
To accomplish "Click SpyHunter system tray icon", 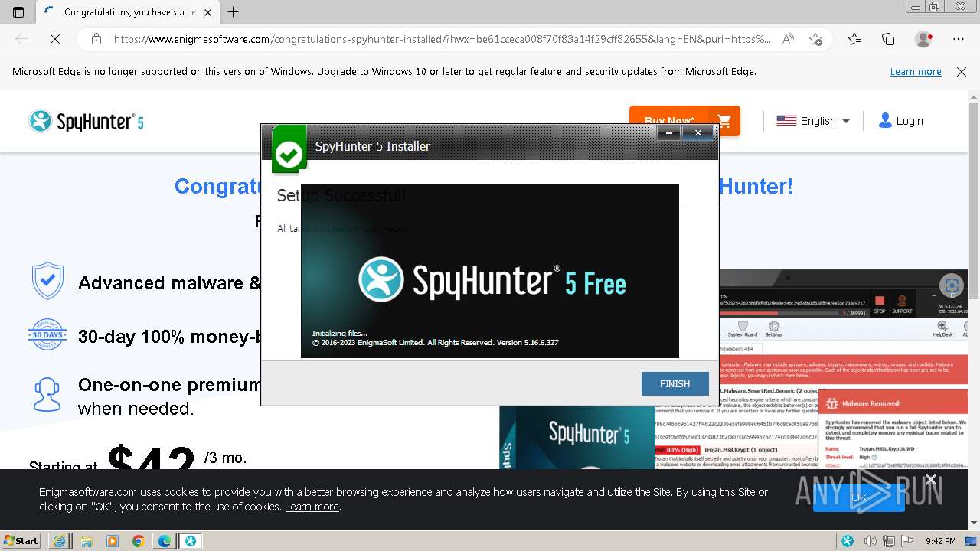I will click(848, 541).
